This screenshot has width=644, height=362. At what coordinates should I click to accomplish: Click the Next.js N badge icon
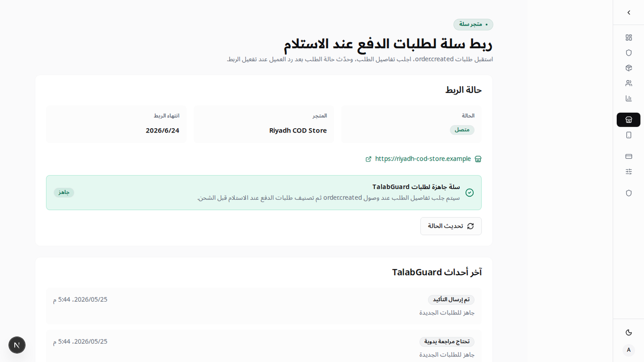(17, 345)
